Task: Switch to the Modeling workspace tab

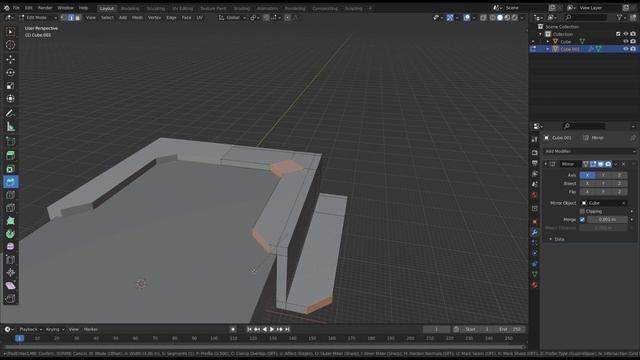Action: click(130, 8)
